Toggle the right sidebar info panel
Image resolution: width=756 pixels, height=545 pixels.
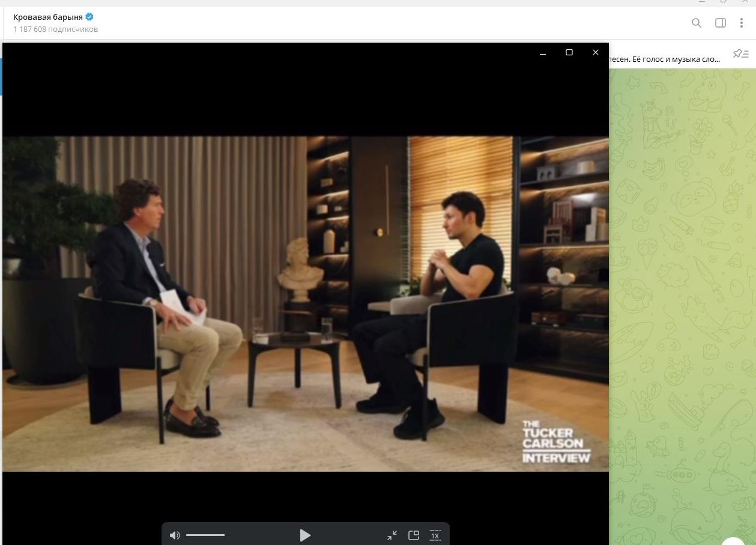point(721,23)
